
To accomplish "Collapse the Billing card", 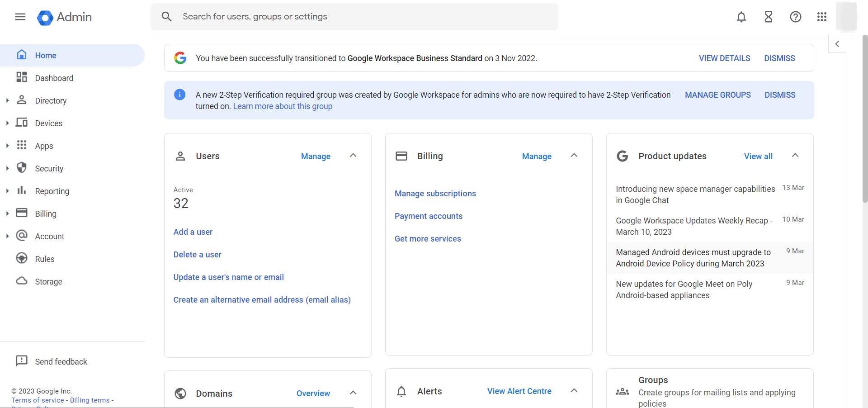I will coord(574,156).
